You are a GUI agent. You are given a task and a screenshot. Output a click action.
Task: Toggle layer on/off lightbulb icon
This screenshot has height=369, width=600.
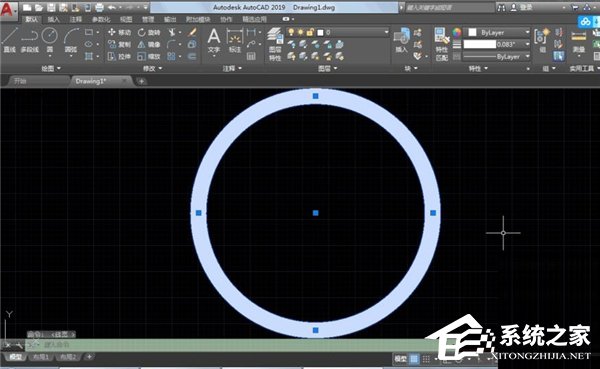pos(291,32)
